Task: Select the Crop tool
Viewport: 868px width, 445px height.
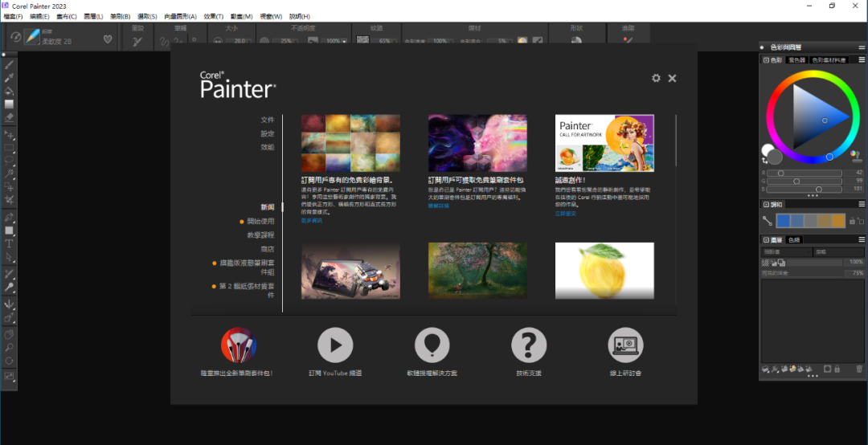Action: pos(9,200)
